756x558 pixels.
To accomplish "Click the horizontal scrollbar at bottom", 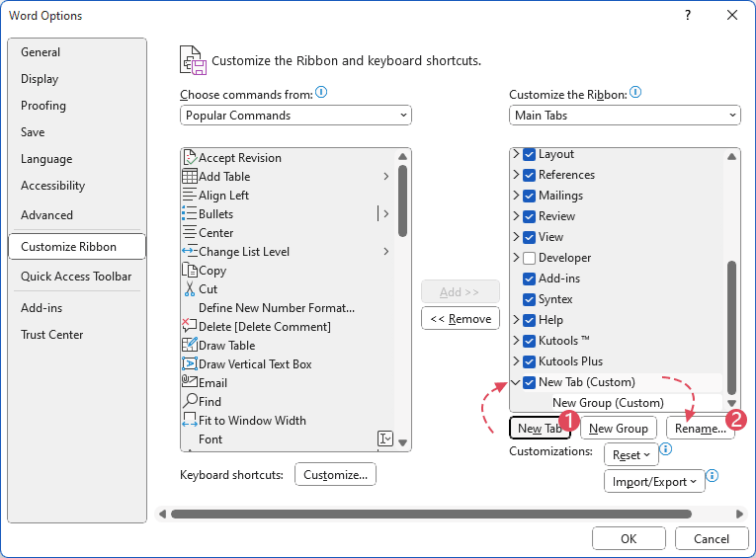I will [431, 514].
